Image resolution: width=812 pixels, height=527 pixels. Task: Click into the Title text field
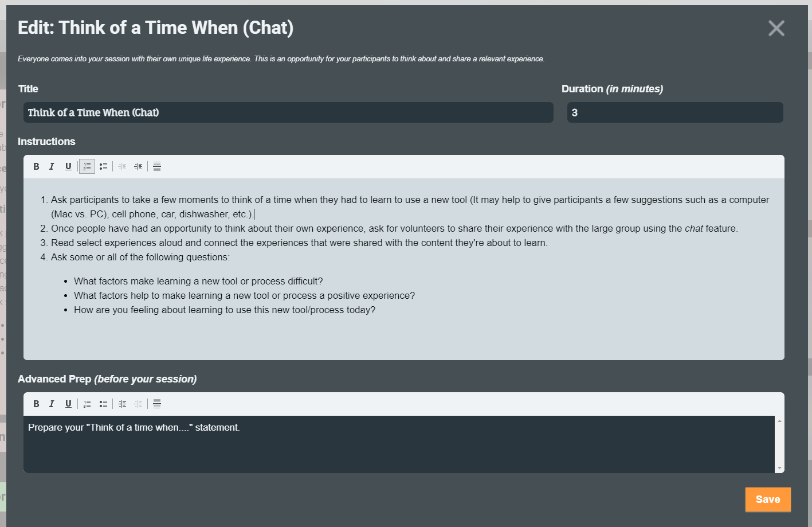click(288, 112)
